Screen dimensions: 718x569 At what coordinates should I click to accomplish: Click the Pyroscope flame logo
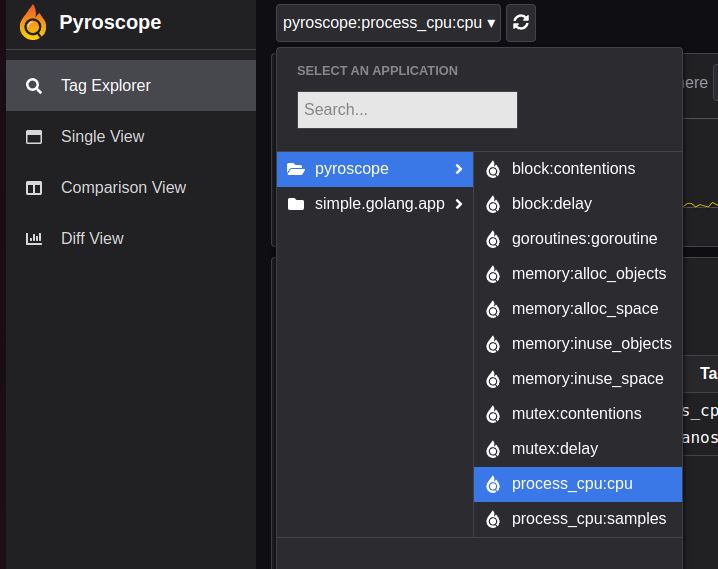(x=33, y=23)
